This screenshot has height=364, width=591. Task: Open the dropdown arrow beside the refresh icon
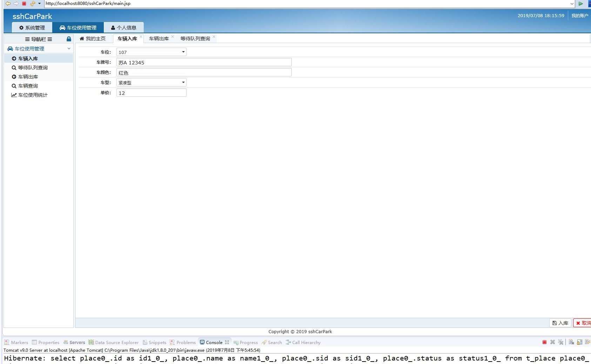(x=39, y=4)
